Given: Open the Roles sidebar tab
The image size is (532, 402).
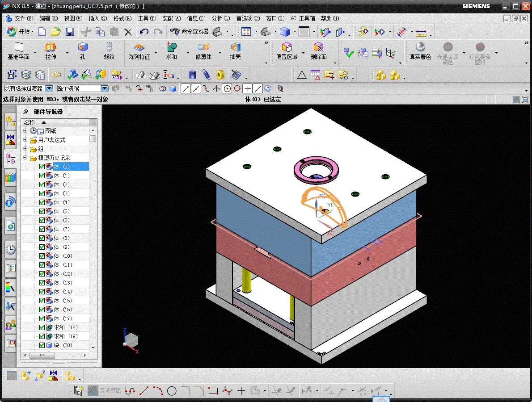Looking at the screenshot, I should click(11, 326).
